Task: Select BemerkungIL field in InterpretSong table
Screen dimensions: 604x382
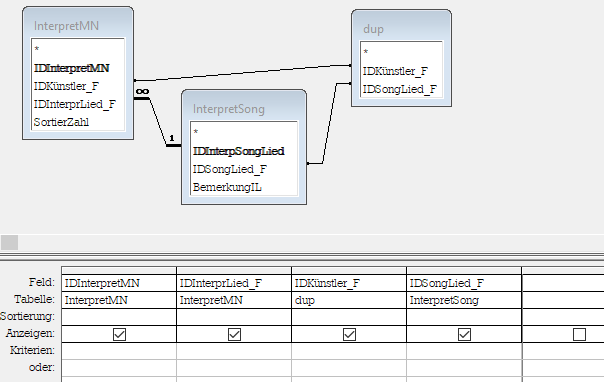Action: click(227, 187)
